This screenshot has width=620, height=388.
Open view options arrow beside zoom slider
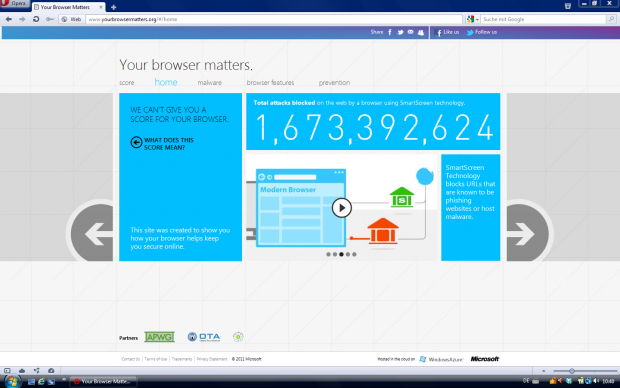click(543, 371)
